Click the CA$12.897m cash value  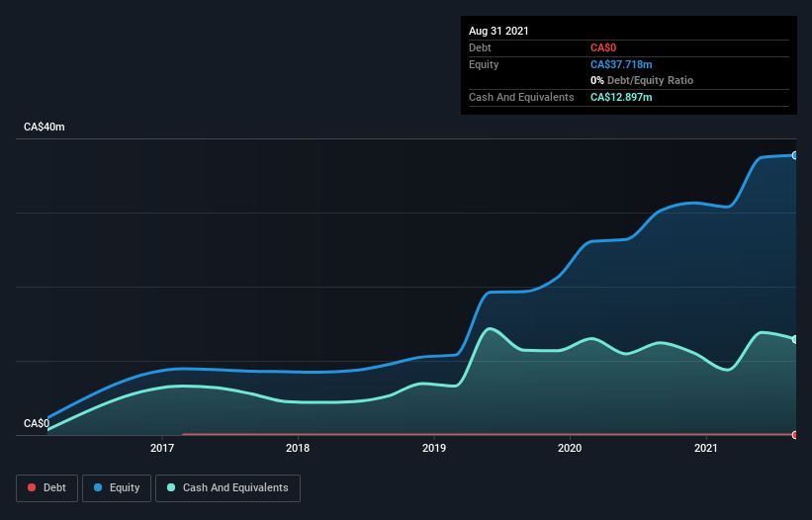point(621,97)
